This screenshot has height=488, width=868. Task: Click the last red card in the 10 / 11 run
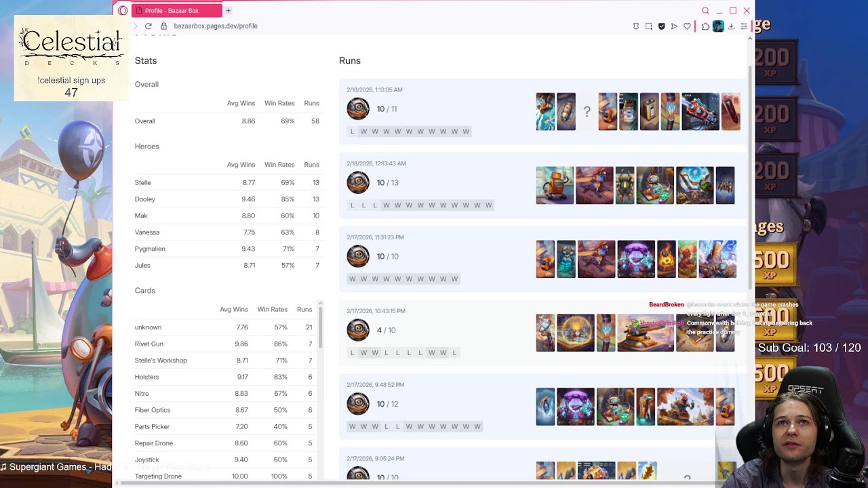(730, 112)
